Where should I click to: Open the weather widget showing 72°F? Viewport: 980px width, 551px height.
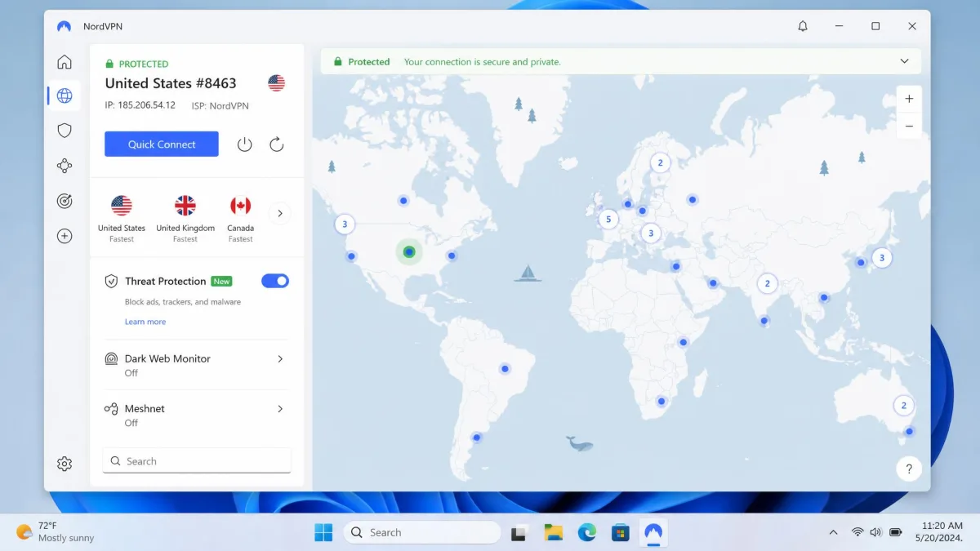coord(56,532)
